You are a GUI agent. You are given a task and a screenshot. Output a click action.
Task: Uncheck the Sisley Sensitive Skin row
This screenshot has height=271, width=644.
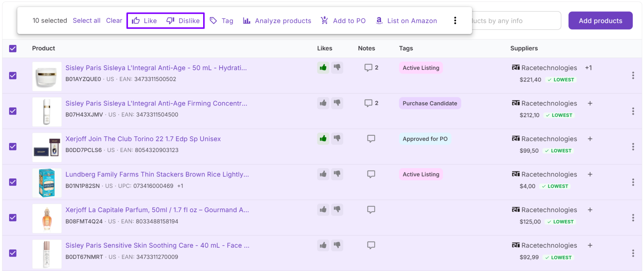(x=13, y=253)
